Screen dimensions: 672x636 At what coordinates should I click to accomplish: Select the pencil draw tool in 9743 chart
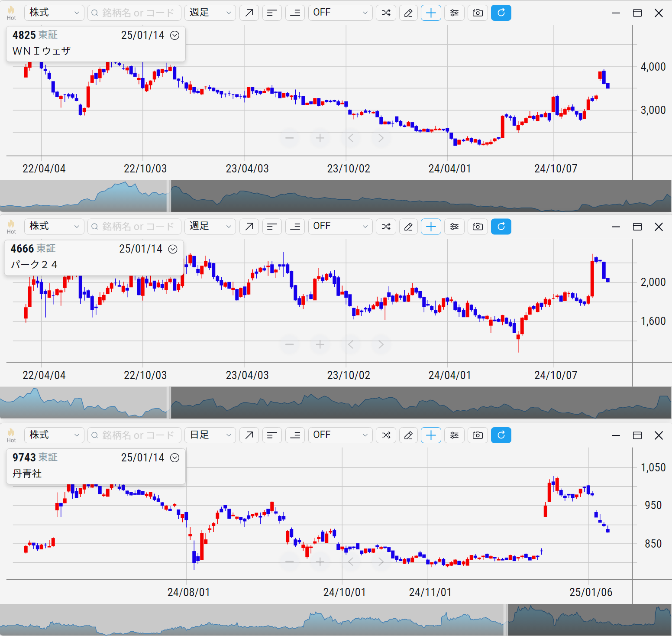408,435
